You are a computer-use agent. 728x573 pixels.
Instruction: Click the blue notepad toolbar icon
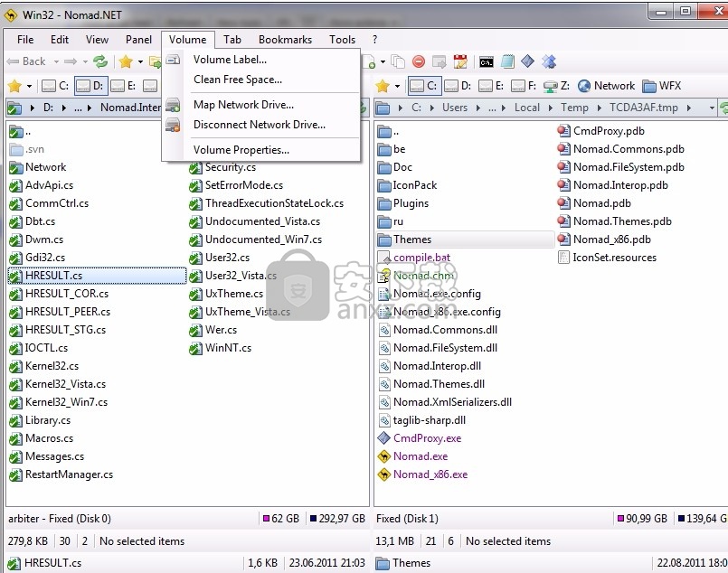tap(507, 61)
